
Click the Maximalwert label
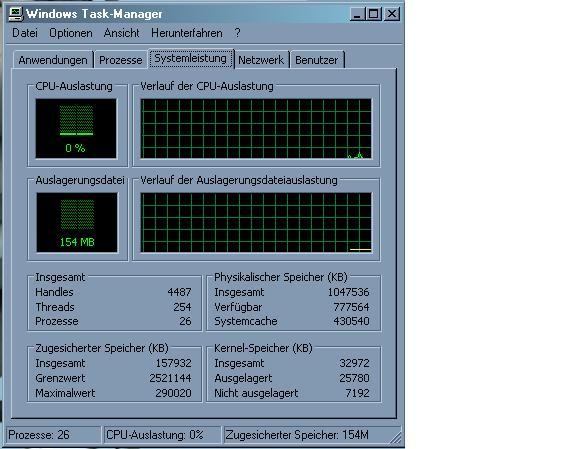click(65, 393)
